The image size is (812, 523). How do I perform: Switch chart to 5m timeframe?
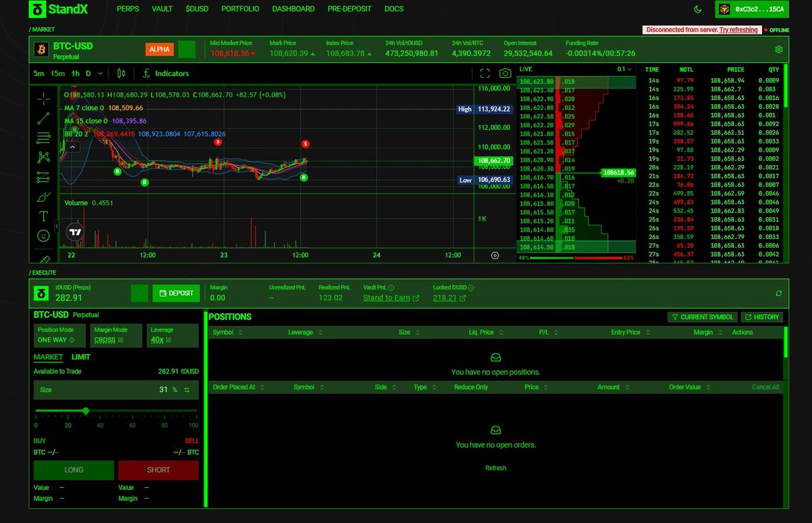[x=39, y=73]
